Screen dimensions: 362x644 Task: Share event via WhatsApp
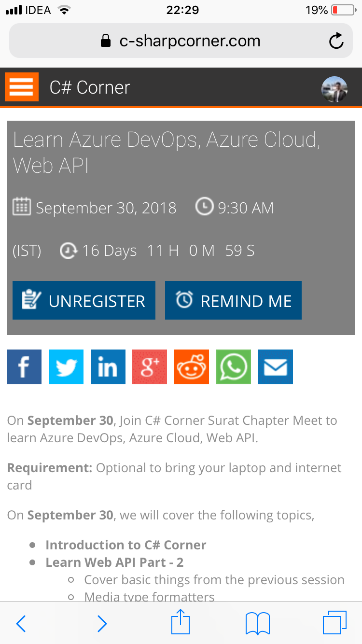pos(234,367)
